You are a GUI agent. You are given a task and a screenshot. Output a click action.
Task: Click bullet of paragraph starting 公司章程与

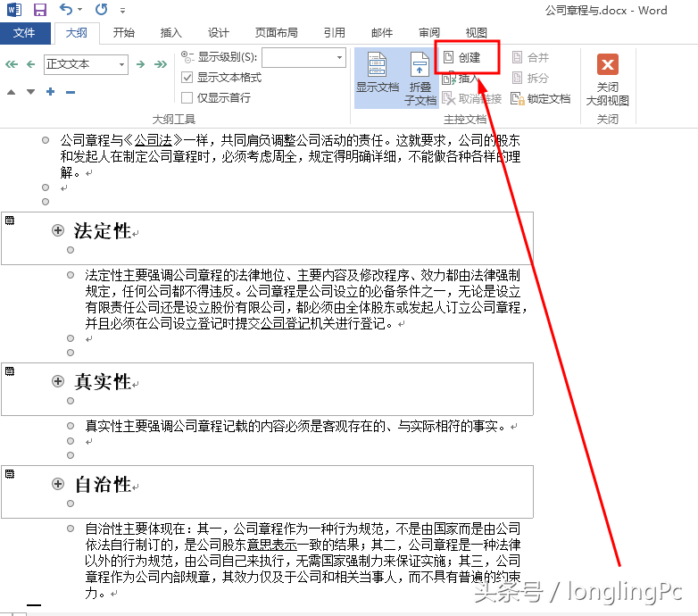(46, 141)
